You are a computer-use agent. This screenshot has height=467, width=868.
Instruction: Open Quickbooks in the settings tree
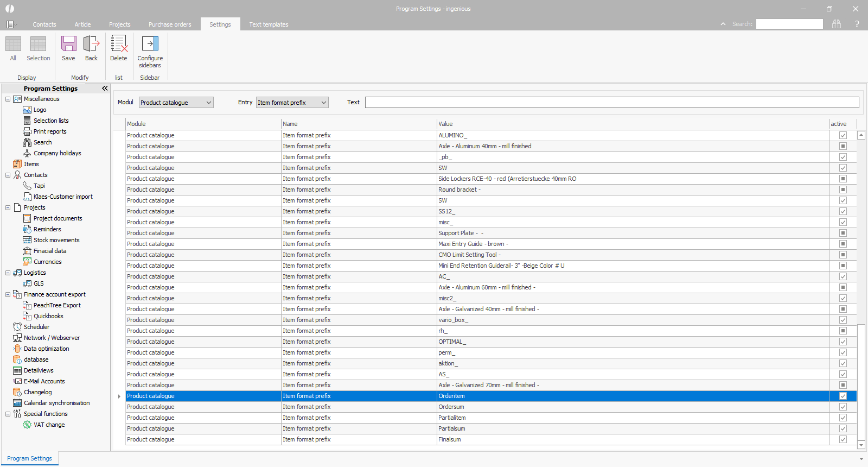point(48,316)
